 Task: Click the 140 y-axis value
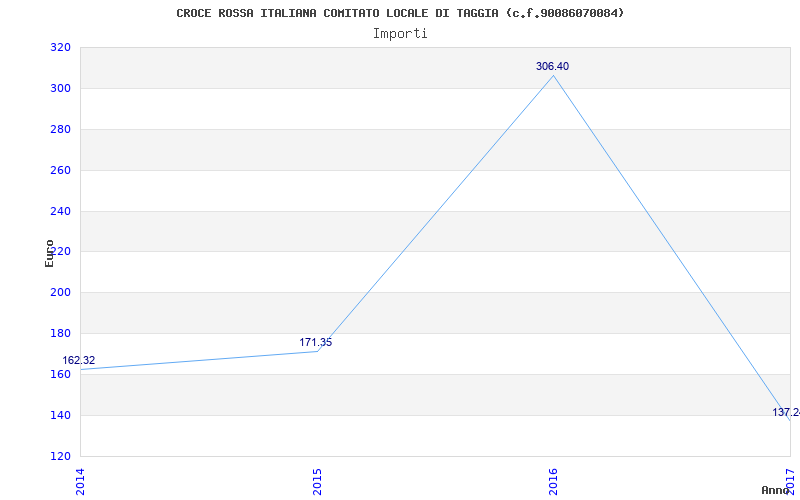click(60, 415)
